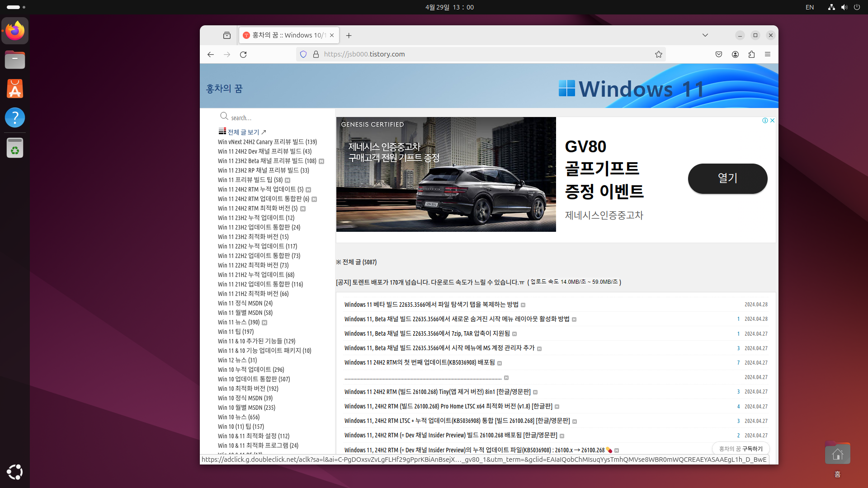This screenshot has width=868, height=488.
Task: Open a new tab with plus button
Action: pyautogui.click(x=349, y=35)
